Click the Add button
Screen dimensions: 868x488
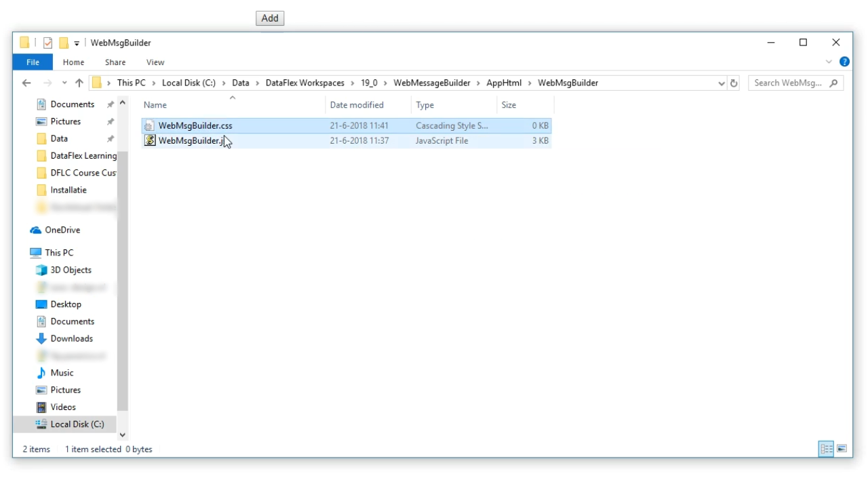tap(270, 18)
